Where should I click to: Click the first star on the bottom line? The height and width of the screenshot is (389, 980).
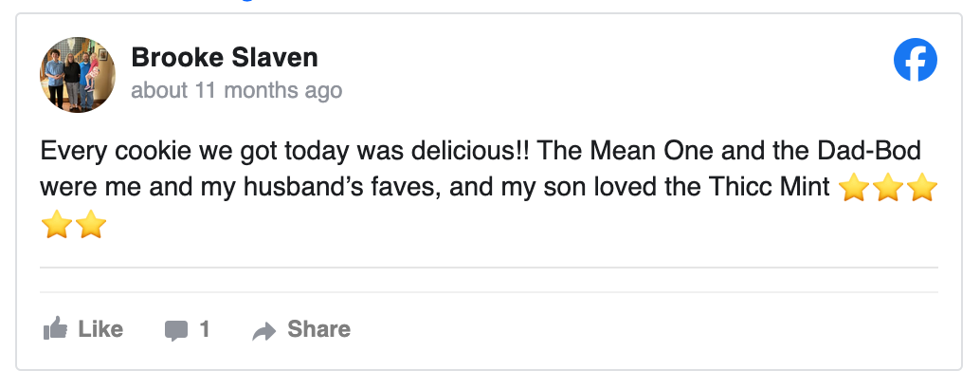57,226
